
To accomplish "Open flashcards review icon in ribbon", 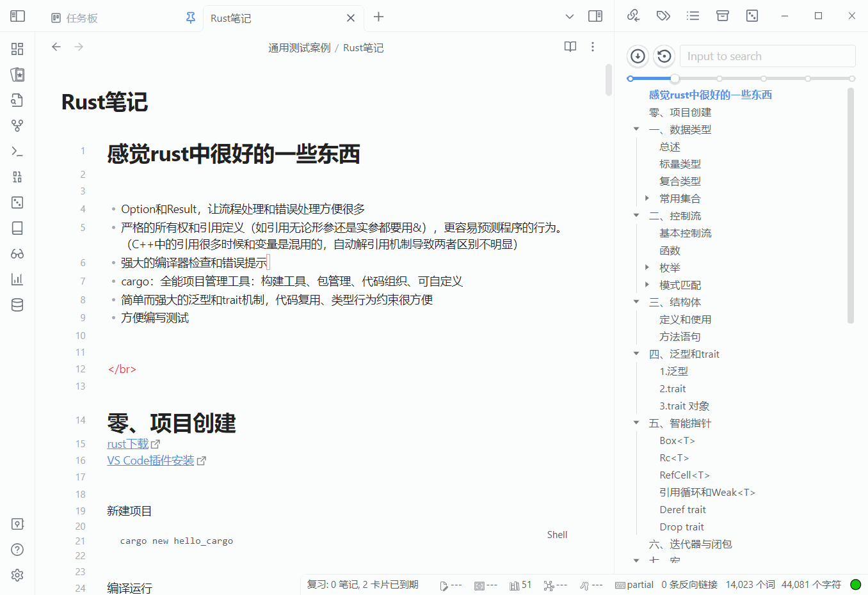I will click(x=17, y=74).
